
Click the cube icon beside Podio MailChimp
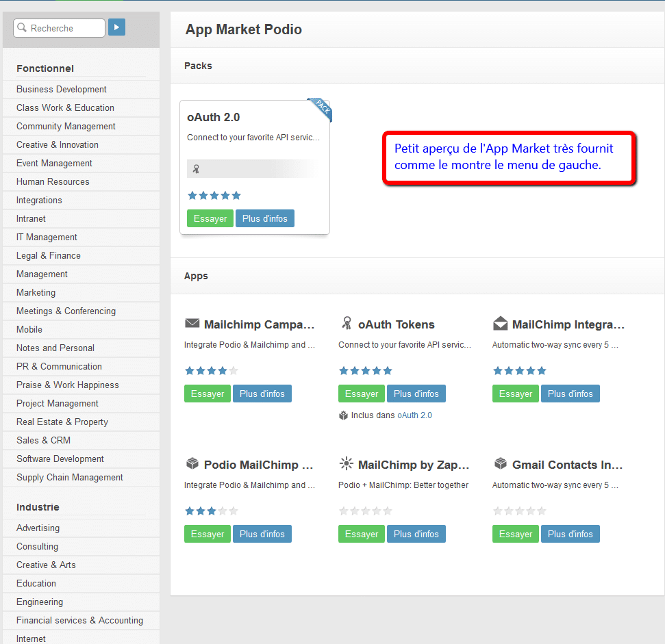tap(192, 463)
